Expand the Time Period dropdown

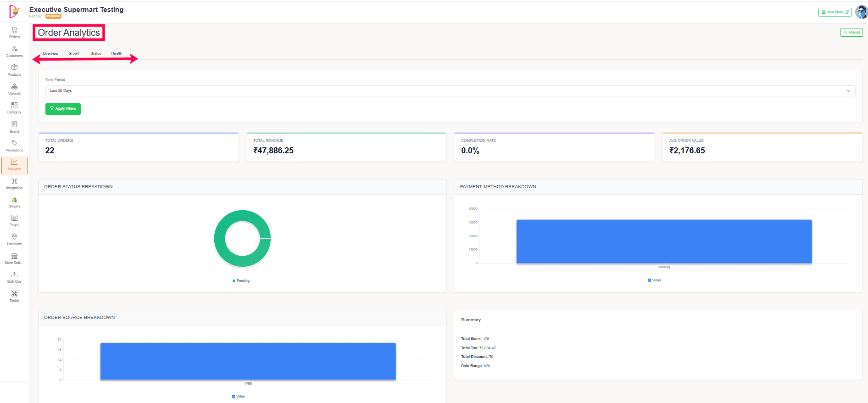pyautogui.click(x=450, y=91)
